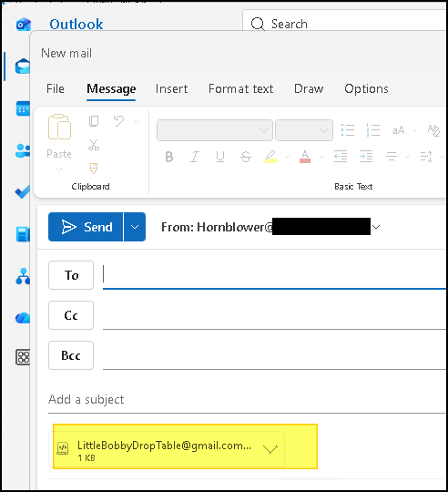Click the Cc recipients field
448x492 pixels.
pyautogui.click(x=274, y=315)
